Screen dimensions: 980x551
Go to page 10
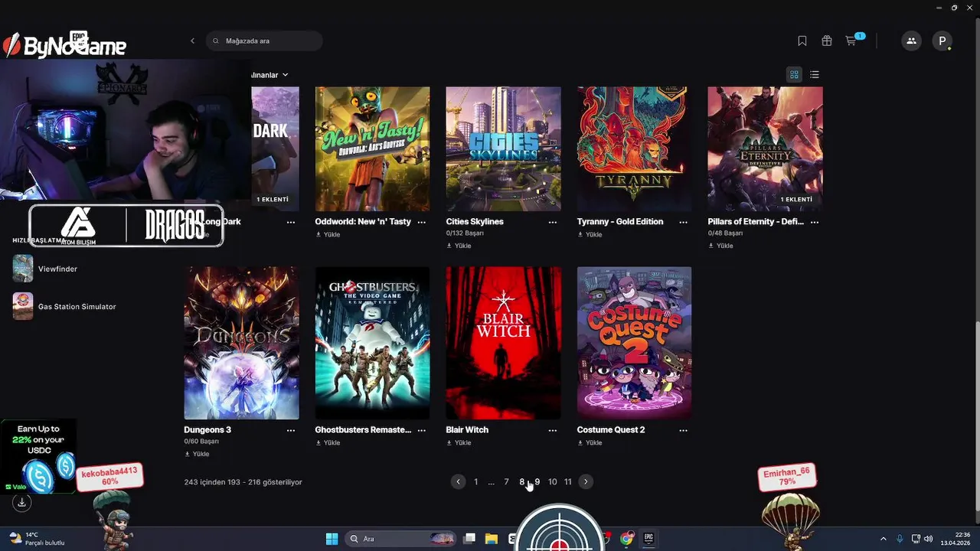(x=552, y=481)
